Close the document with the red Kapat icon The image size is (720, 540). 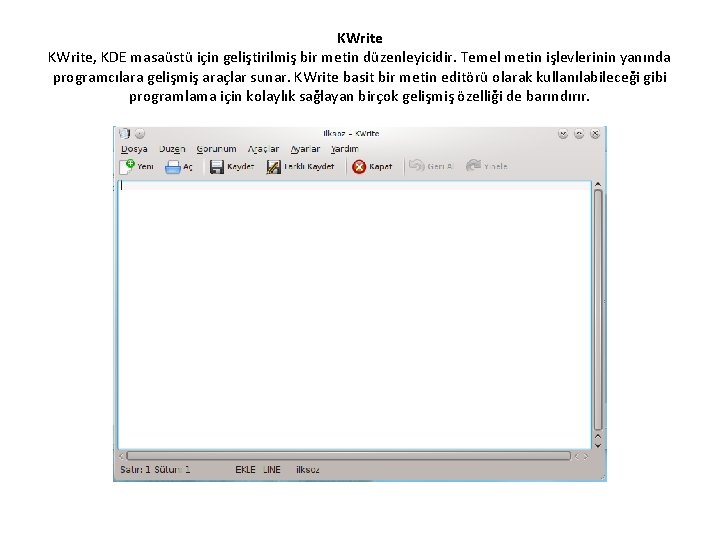click(x=359, y=167)
